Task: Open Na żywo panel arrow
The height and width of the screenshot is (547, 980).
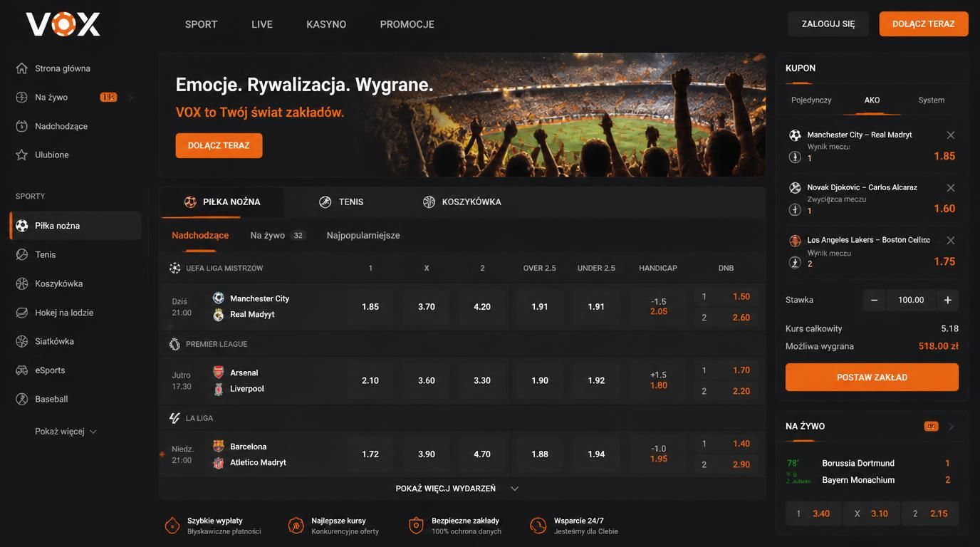Action: 952,427
